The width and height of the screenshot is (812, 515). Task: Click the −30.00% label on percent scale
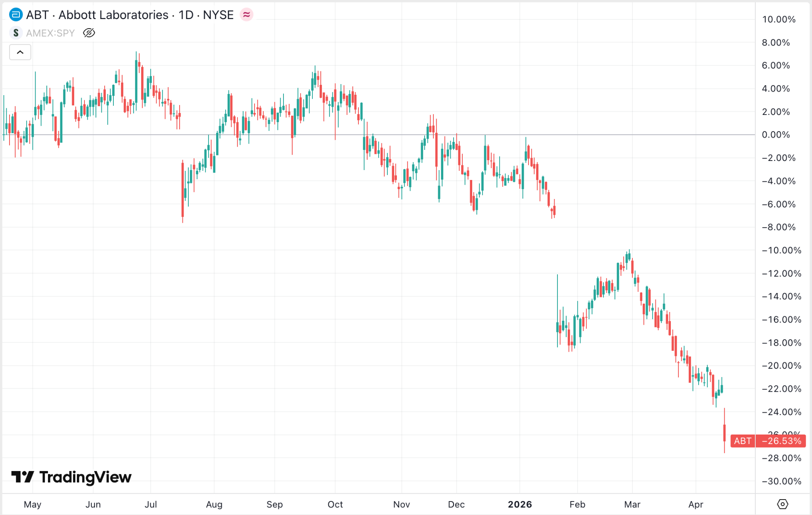[x=781, y=481]
